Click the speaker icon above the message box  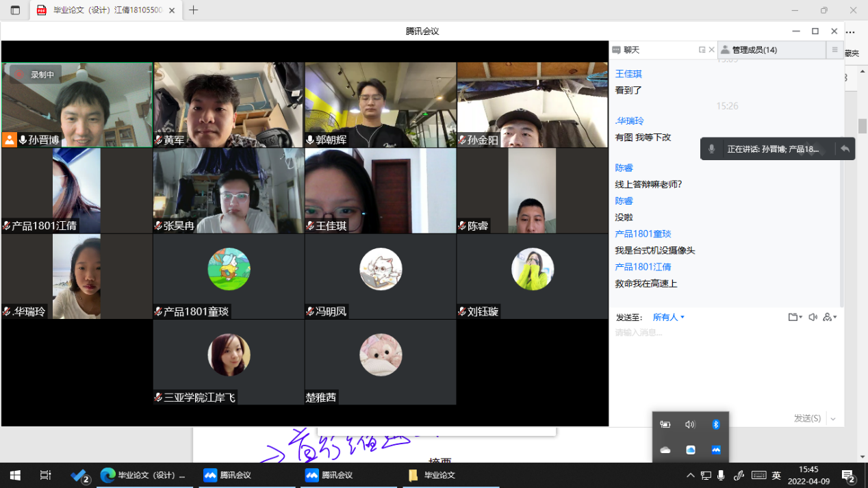tap(813, 317)
